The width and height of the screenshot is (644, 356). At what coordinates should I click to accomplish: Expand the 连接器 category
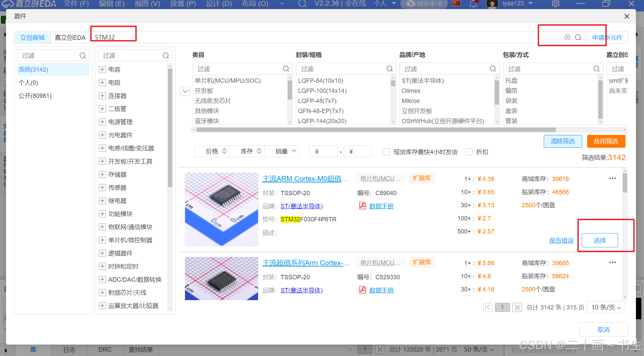click(x=102, y=96)
